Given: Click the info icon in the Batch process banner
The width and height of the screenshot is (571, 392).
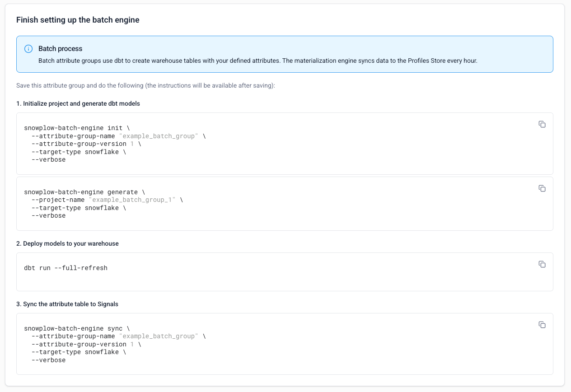Looking at the screenshot, I should click(28, 48).
